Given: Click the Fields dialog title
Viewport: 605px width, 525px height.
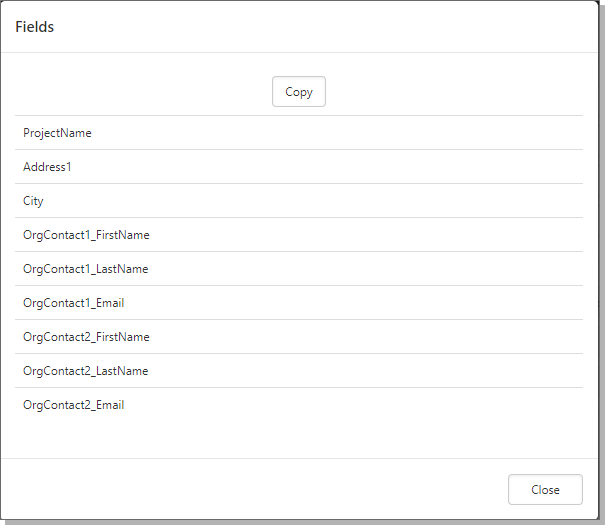Looking at the screenshot, I should pyautogui.click(x=35, y=27).
